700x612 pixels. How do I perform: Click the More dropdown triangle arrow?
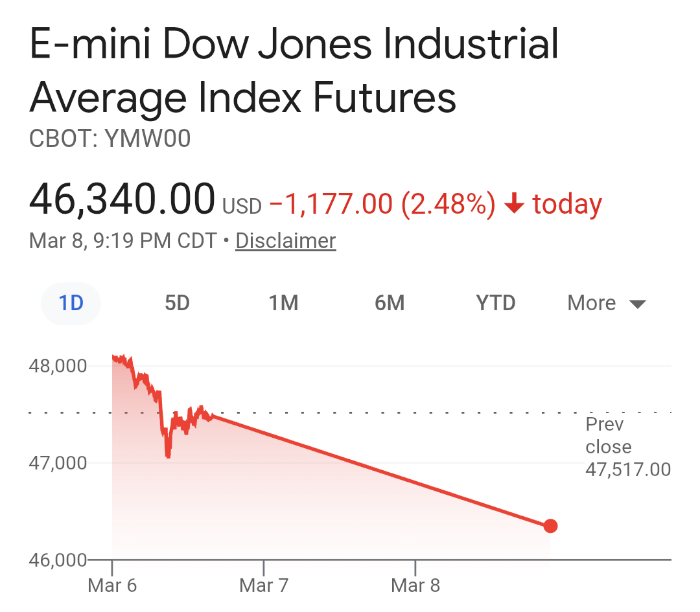click(x=638, y=304)
